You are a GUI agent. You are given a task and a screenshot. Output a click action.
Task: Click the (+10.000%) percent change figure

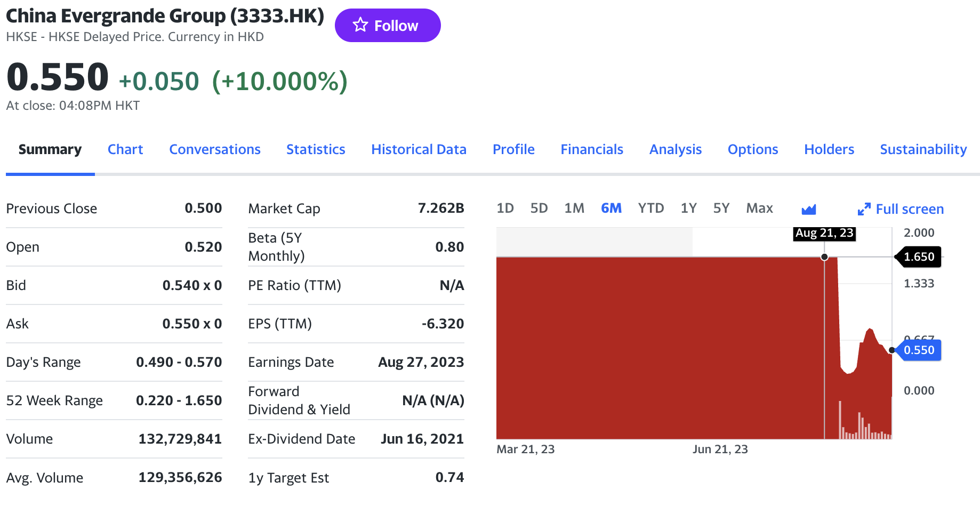(280, 82)
